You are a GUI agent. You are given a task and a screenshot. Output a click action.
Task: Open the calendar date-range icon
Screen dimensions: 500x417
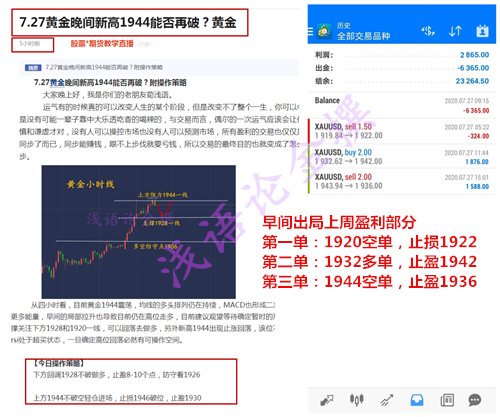[x=482, y=31]
